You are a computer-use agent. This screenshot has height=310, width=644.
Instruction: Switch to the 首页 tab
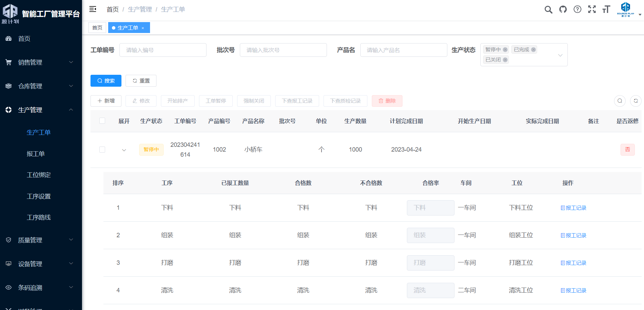coord(97,28)
